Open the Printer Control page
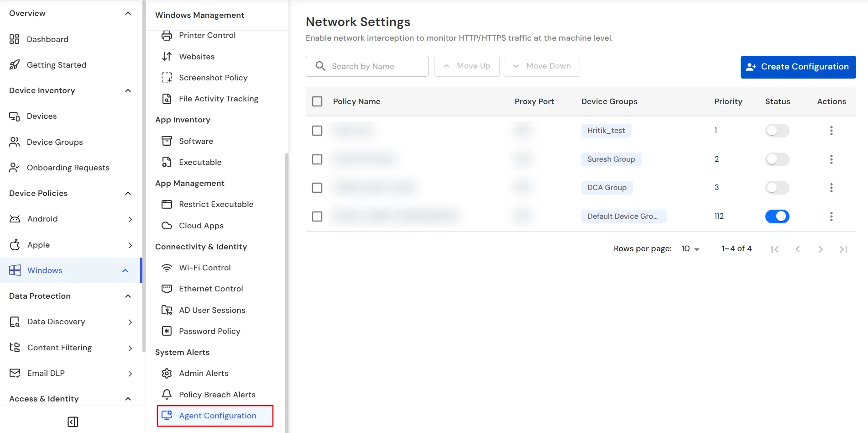Image resolution: width=868 pixels, height=433 pixels. (207, 35)
